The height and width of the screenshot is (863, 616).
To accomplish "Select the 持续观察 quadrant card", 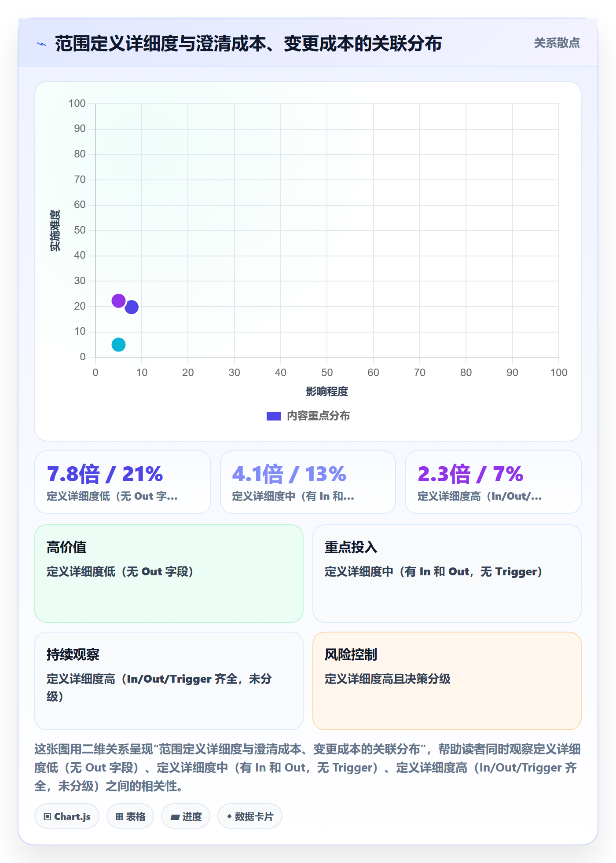I will click(169, 681).
